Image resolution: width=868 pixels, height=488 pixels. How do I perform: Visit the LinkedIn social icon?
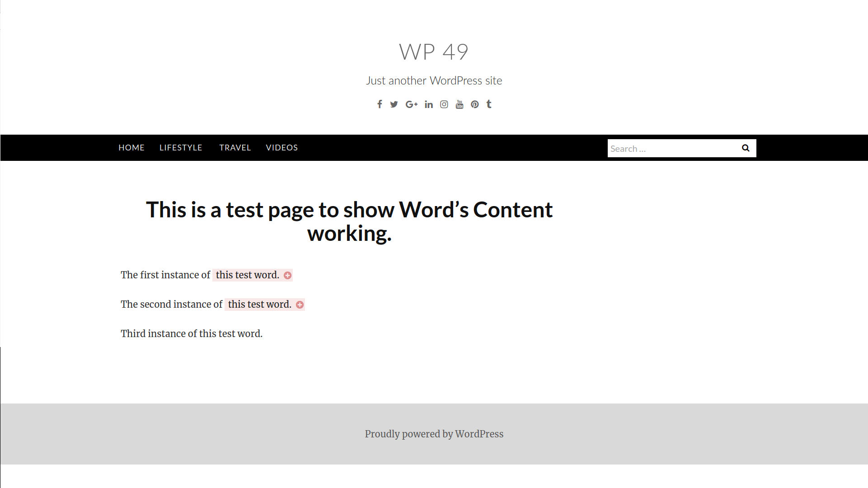coord(429,104)
